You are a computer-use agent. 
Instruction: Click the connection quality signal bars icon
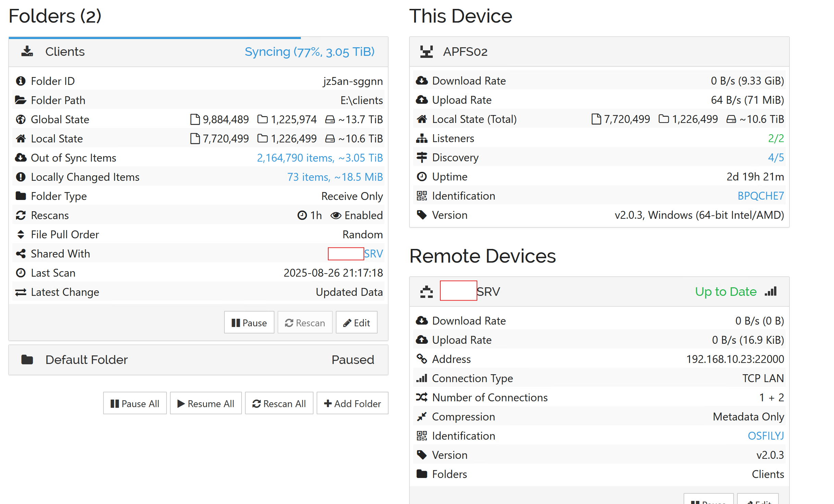[771, 292]
